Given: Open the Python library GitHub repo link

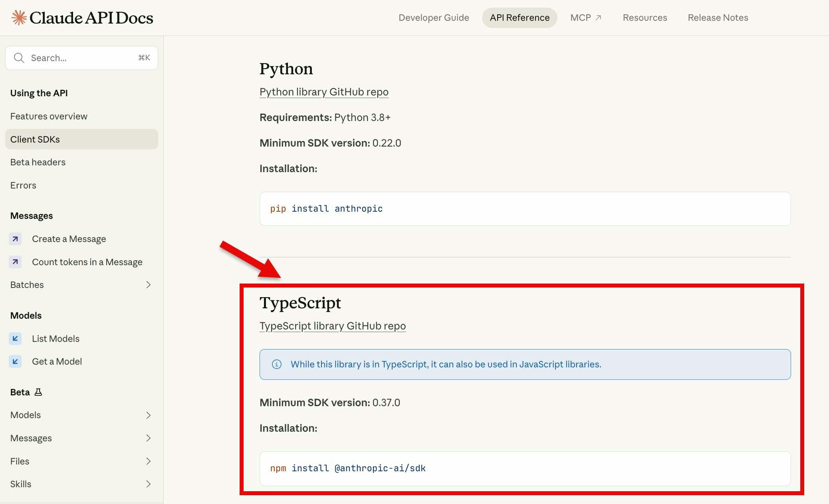Looking at the screenshot, I should pos(323,92).
